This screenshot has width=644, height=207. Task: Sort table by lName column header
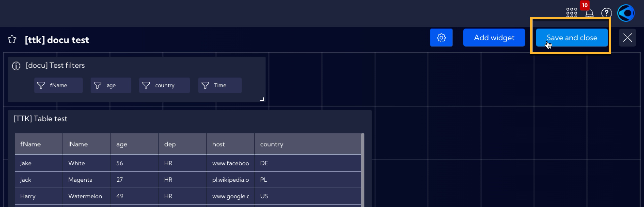(x=87, y=144)
